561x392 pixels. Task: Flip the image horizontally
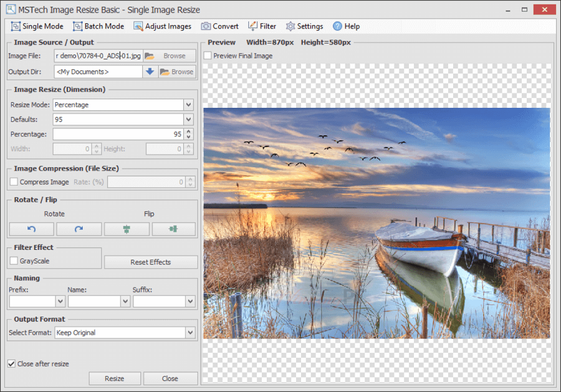pos(173,229)
